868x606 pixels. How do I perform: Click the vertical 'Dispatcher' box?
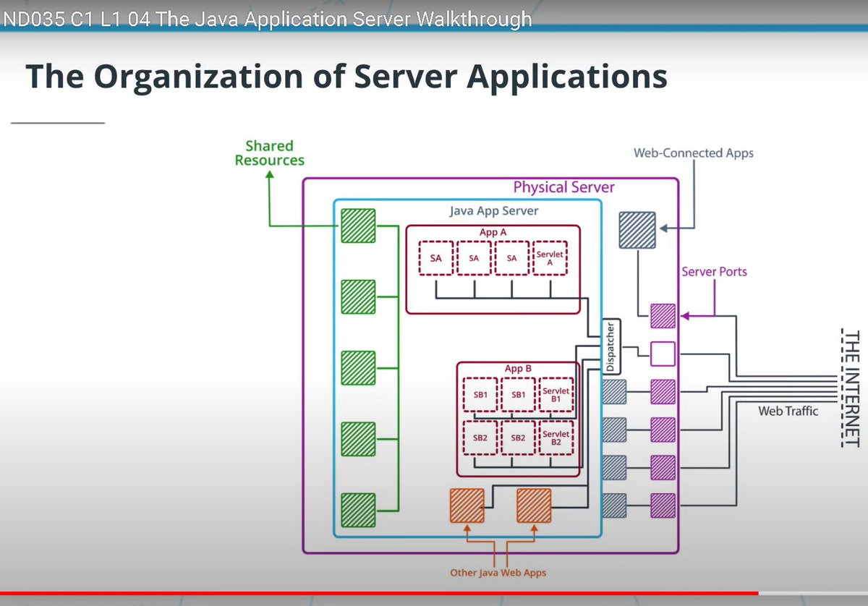pos(610,346)
